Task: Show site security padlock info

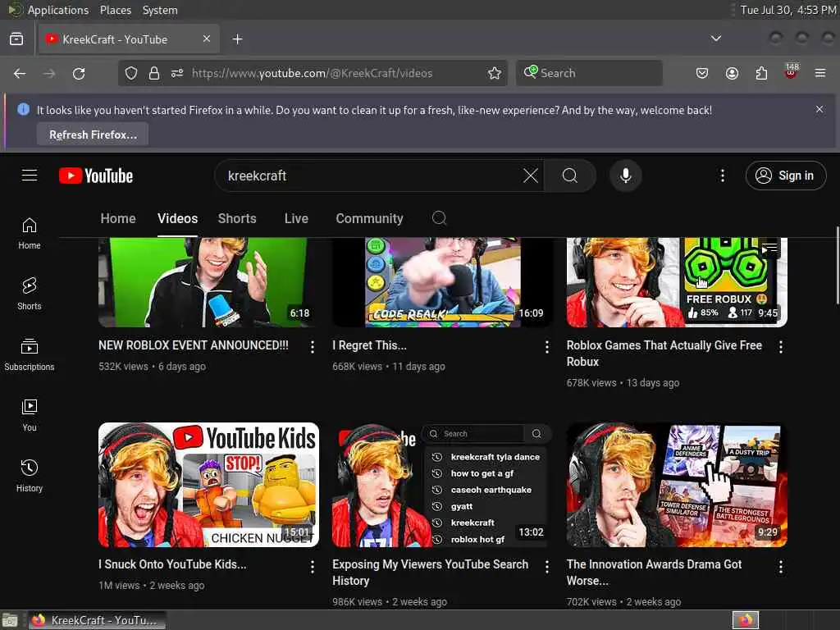Action: click(154, 73)
